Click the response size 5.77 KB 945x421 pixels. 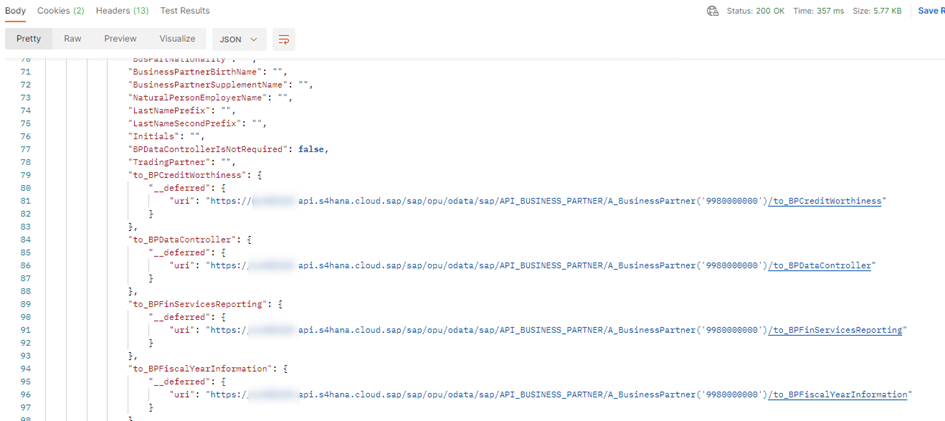click(884, 11)
